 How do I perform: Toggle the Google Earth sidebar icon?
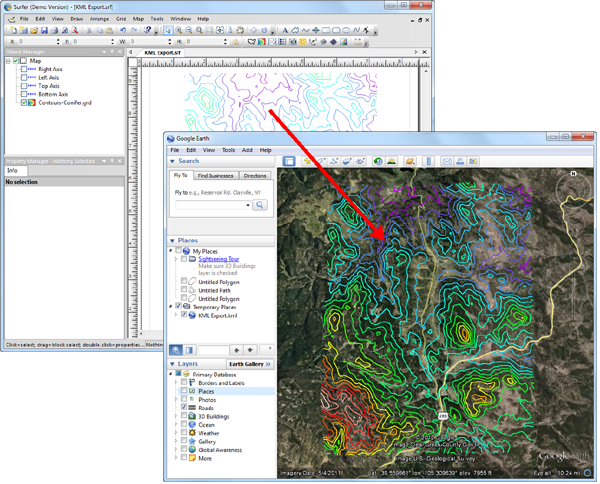pos(289,161)
